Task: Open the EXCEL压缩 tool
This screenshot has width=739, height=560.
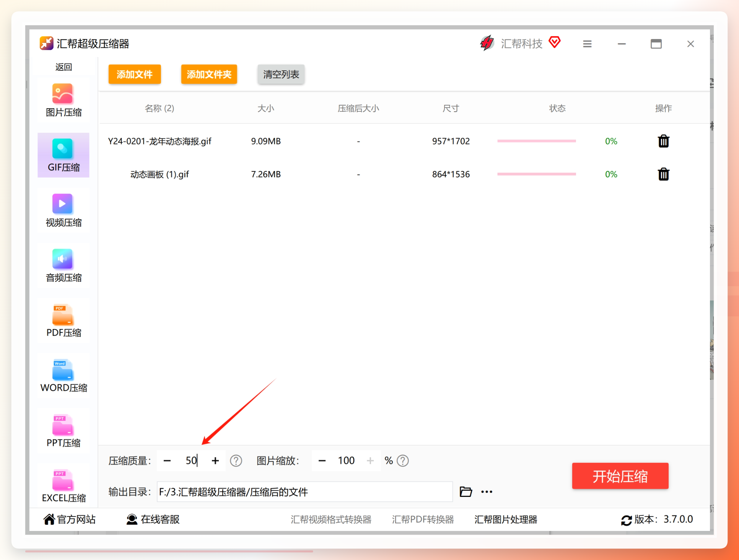Action: [x=63, y=486]
